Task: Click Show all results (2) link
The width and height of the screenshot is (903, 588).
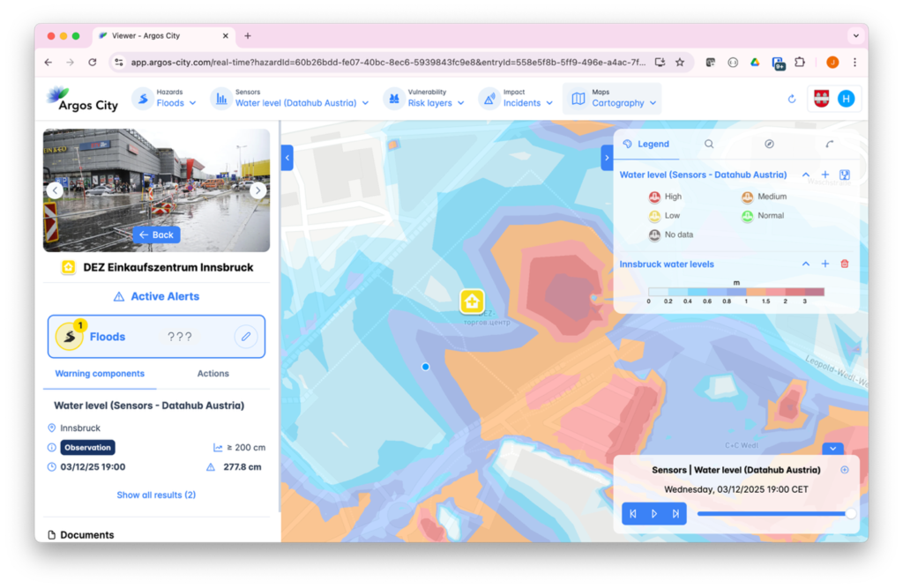Action: [x=156, y=495]
